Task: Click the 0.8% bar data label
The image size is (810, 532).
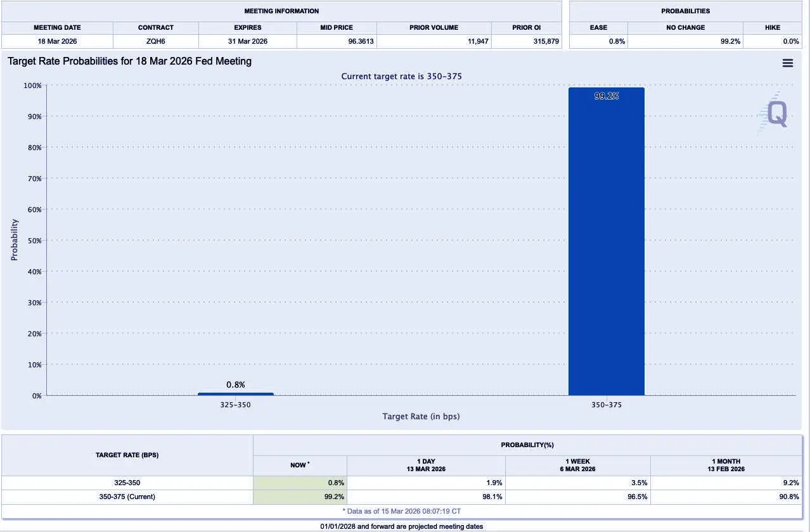Action: (x=236, y=384)
